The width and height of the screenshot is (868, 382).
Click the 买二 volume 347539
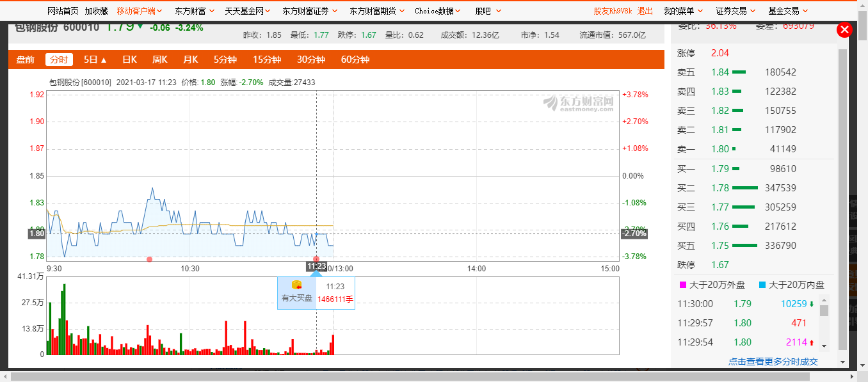[x=780, y=188]
